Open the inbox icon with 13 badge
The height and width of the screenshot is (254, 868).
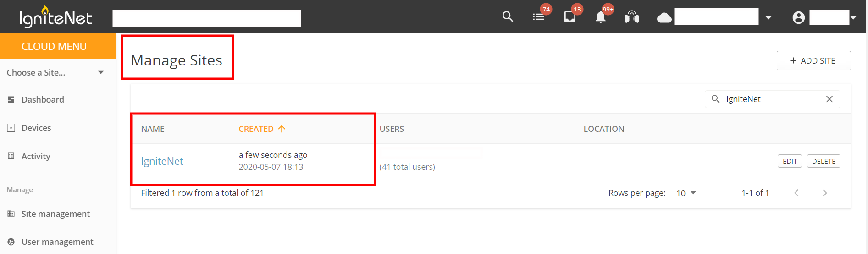(x=570, y=17)
